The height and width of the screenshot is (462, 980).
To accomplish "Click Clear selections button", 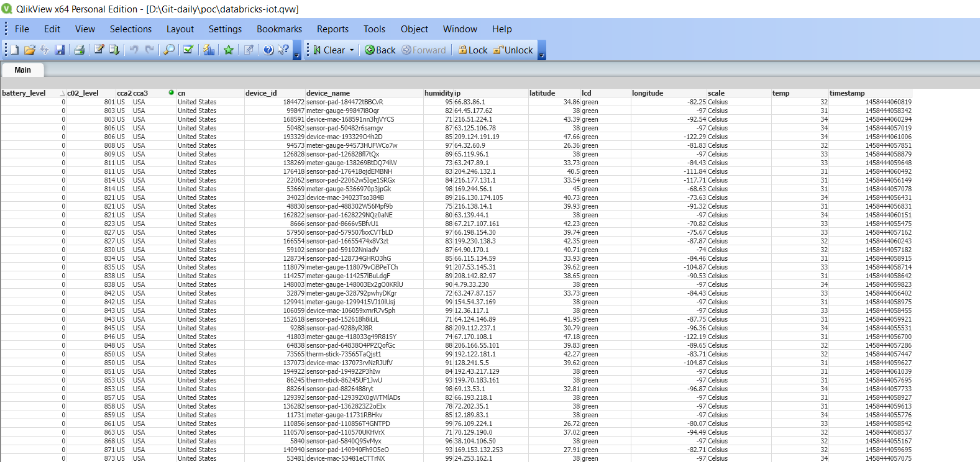I will click(328, 50).
